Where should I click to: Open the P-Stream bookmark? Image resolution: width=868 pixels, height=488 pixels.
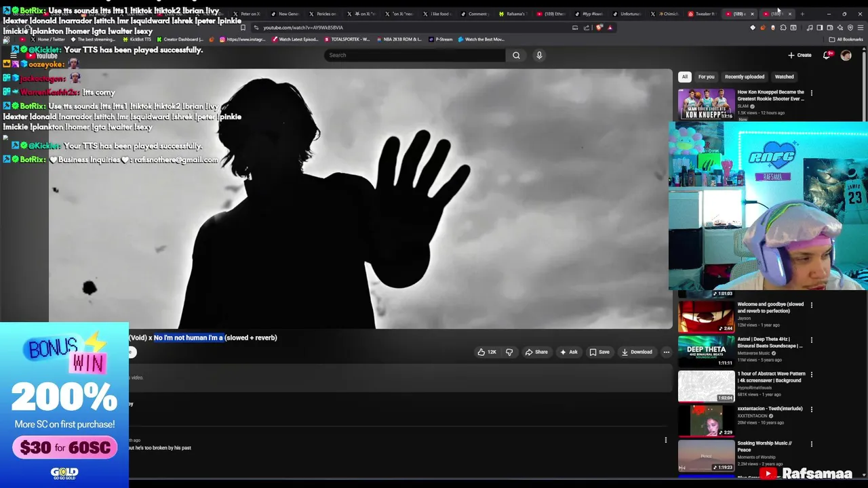tap(440, 39)
